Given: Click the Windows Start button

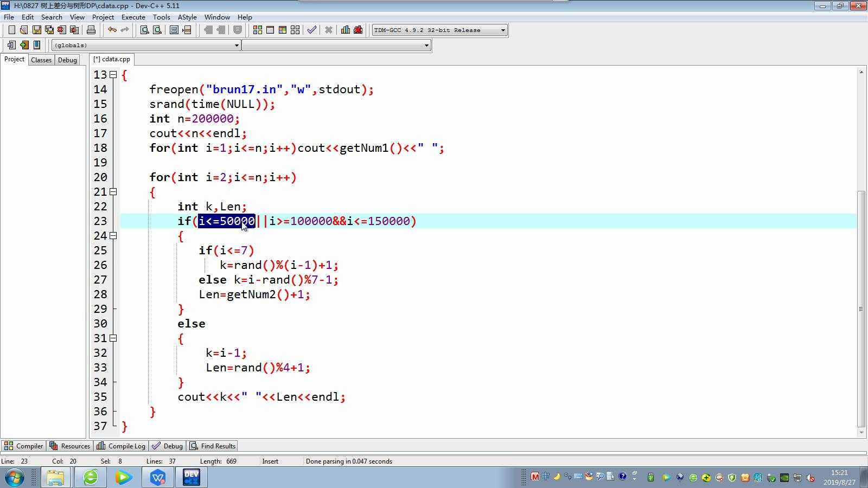Looking at the screenshot, I should pyautogui.click(x=15, y=478).
